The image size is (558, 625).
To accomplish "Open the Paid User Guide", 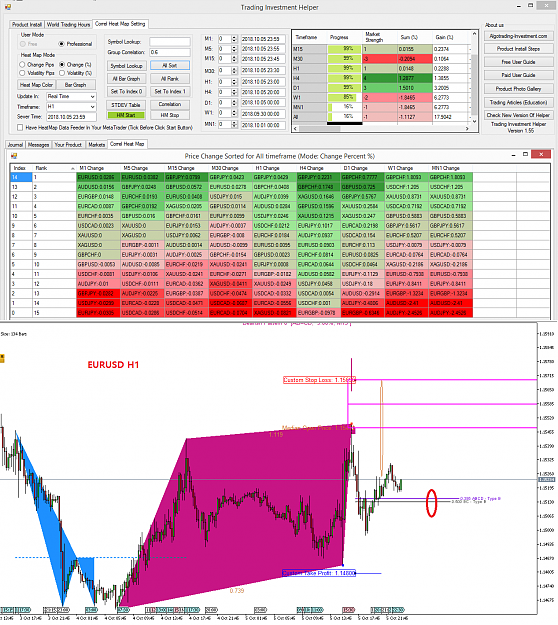I will coord(519,75).
